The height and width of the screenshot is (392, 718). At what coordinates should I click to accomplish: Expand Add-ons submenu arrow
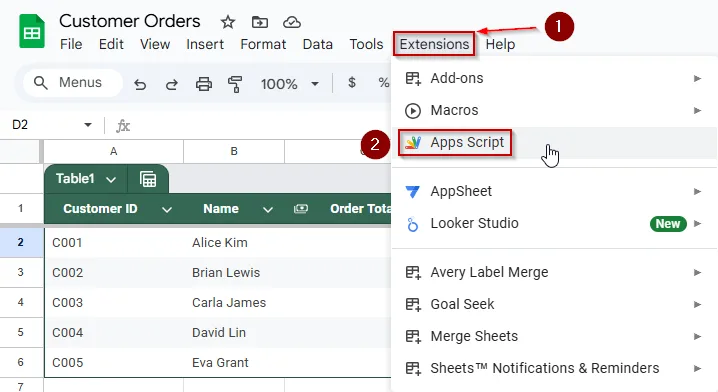tap(697, 78)
